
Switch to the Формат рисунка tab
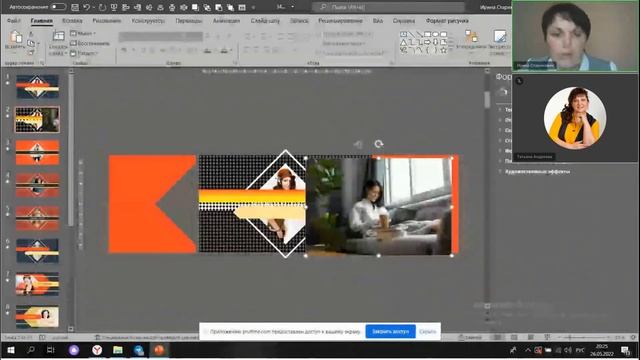(447, 21)
